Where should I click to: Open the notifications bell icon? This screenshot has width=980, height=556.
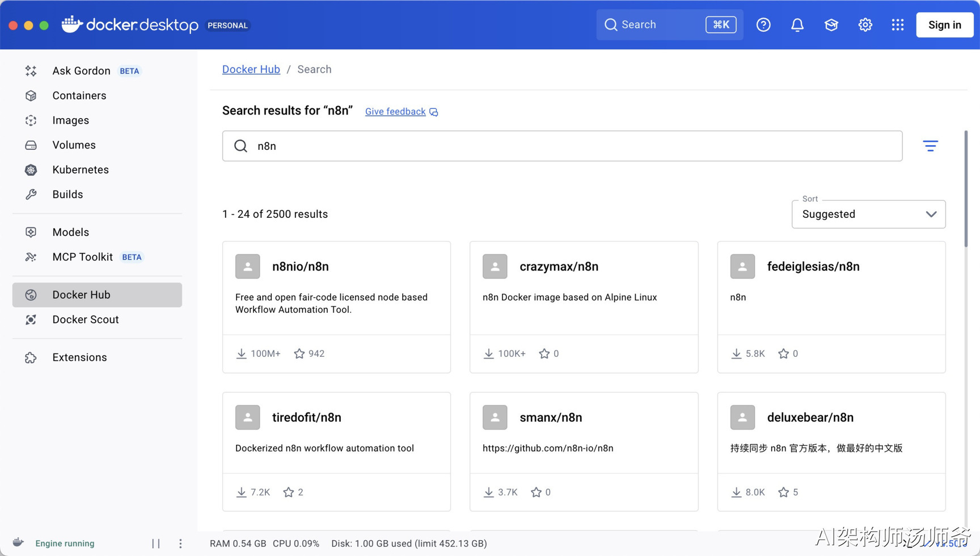coord(797,25)
